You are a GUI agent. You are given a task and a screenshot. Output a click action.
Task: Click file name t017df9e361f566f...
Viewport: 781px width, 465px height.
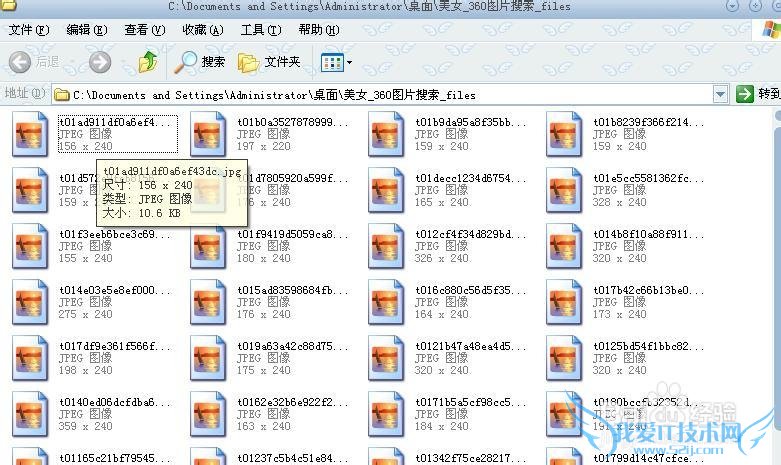(115, 346)
